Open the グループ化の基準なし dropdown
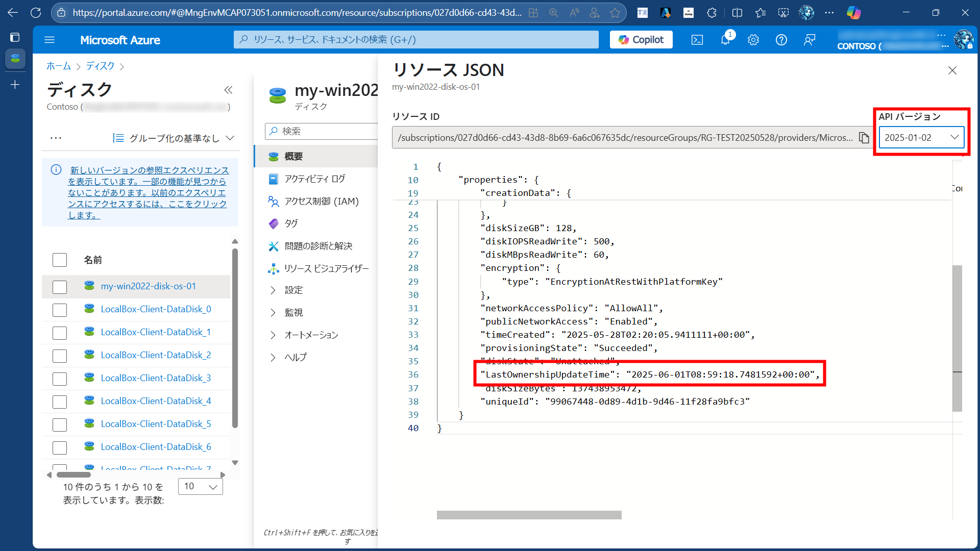This screenshot has height=551, width=980. 174,138
